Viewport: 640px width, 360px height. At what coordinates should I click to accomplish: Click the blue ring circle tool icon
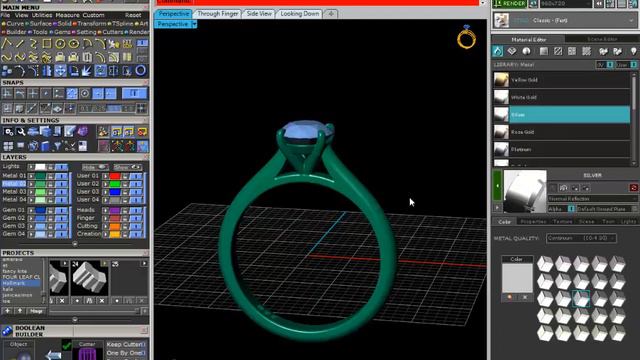point(140,71)
